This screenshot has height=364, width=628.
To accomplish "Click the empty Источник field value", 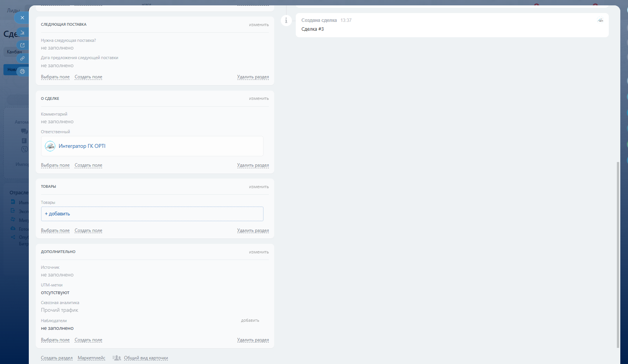I will coord(57,275).
